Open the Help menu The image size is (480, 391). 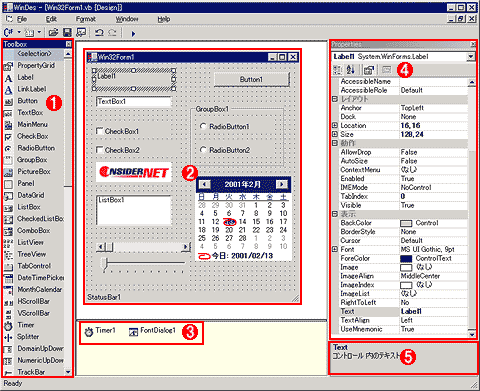(163, 19)
